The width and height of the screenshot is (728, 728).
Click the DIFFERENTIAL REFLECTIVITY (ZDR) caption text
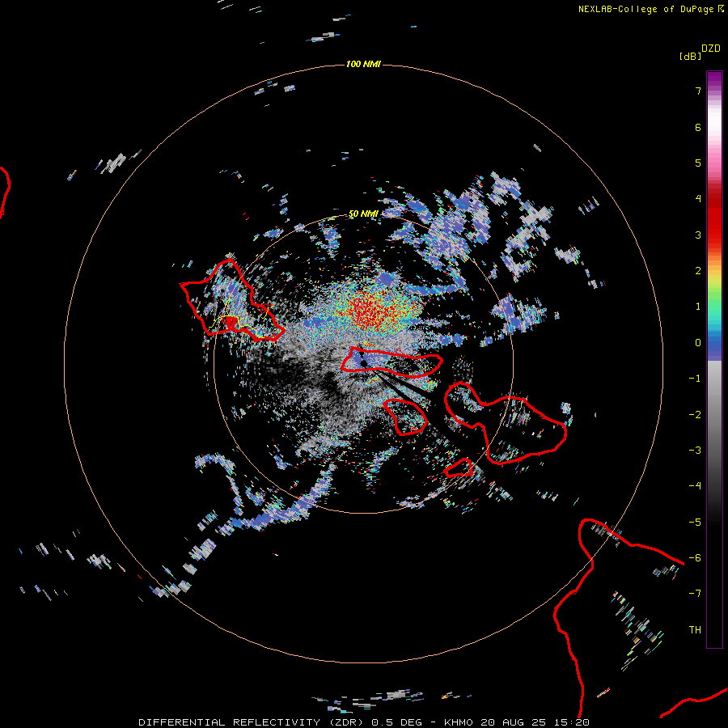coord(252,722)
